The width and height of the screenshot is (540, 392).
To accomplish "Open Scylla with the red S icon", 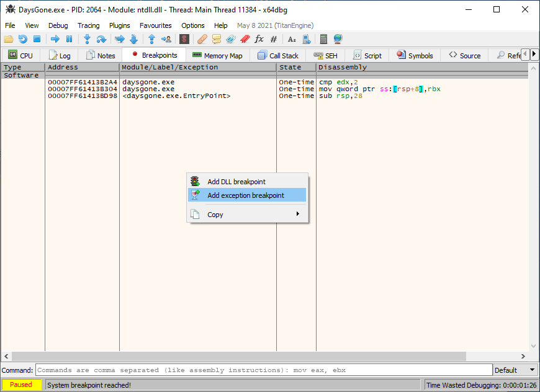I will 183,38.
